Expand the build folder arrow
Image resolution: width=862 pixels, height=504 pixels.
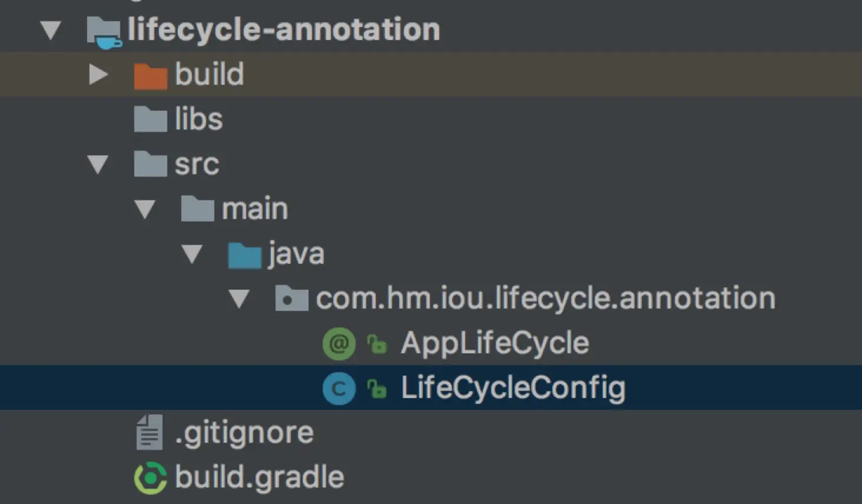coord(98,75)
